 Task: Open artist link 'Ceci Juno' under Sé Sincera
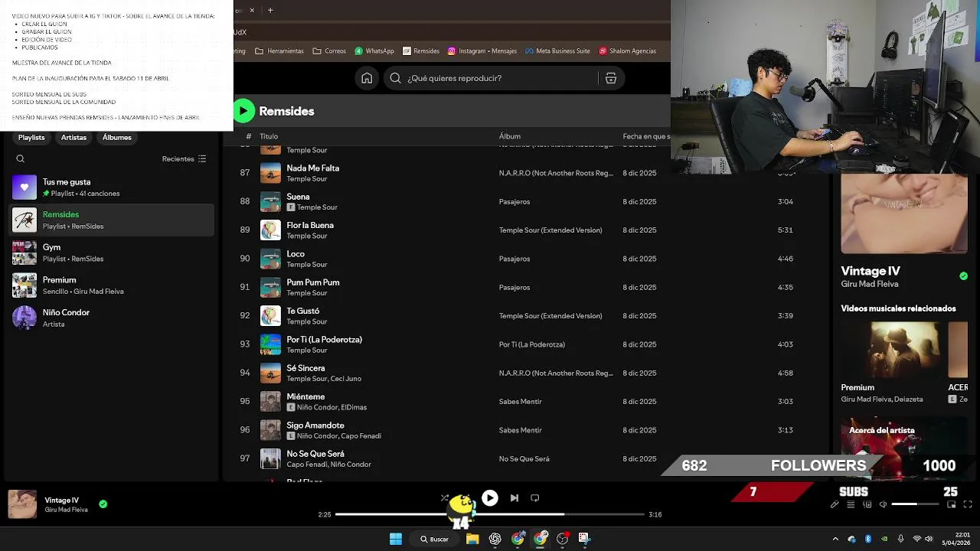click(x=346, y=379)
